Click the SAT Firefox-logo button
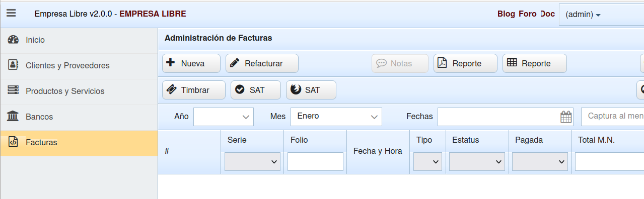Viewport: 644px width, 199px height. [311, 90]
